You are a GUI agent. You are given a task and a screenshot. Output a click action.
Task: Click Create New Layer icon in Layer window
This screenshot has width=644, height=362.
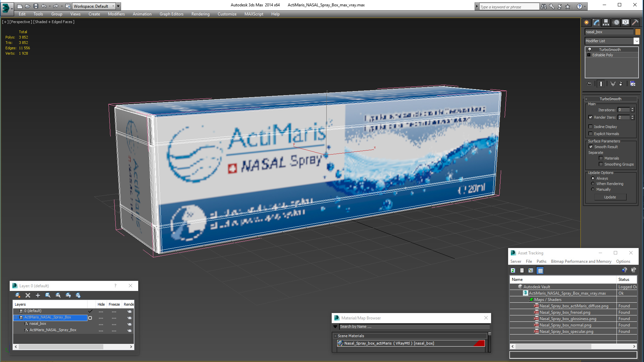click(x=18, y=295)
